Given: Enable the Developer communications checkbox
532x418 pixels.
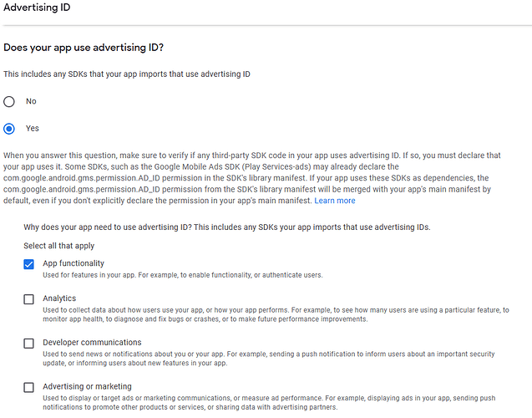Looking at the screenshot, I should 29,343.
